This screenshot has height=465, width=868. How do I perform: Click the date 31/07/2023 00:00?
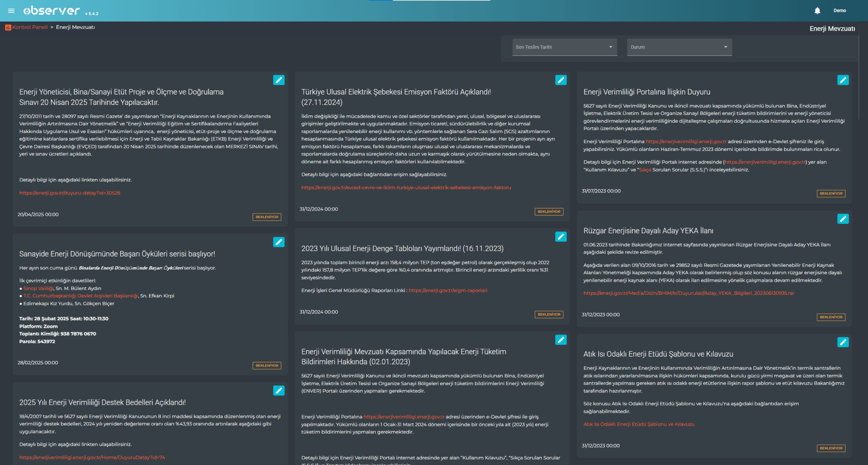pyautogui.click(x=601, y=191)
